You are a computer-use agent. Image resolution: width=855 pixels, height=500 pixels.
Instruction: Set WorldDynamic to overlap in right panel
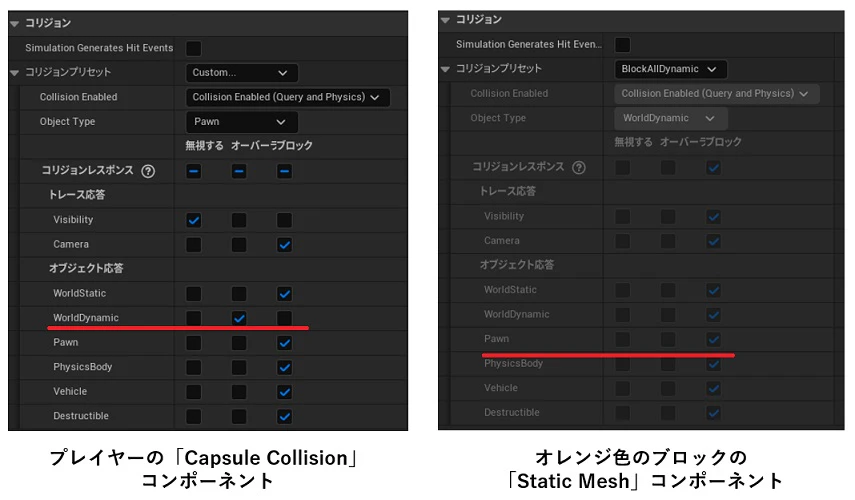[668, 315]
